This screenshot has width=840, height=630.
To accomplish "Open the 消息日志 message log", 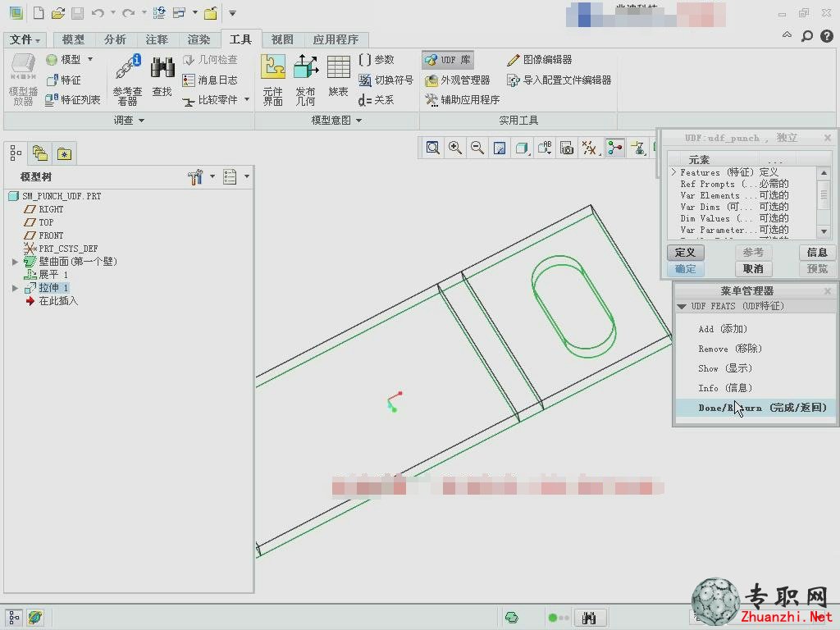I will click(x=210, y=80).
